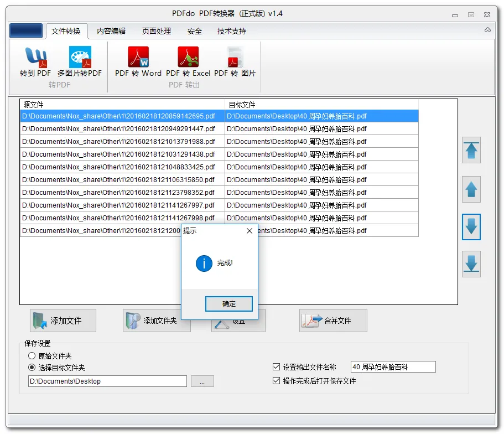The image size is (504, 434).
Task: Click the 添加文件 button
Action: pos(63,321)
